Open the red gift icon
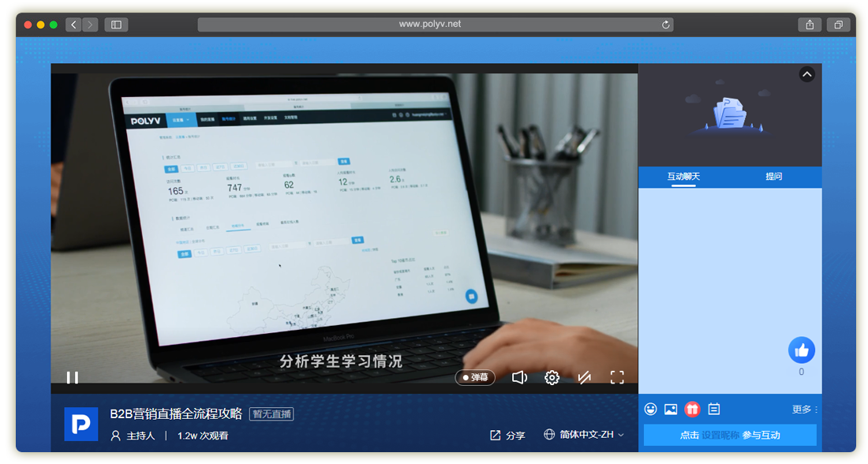 tap(692, 409)
